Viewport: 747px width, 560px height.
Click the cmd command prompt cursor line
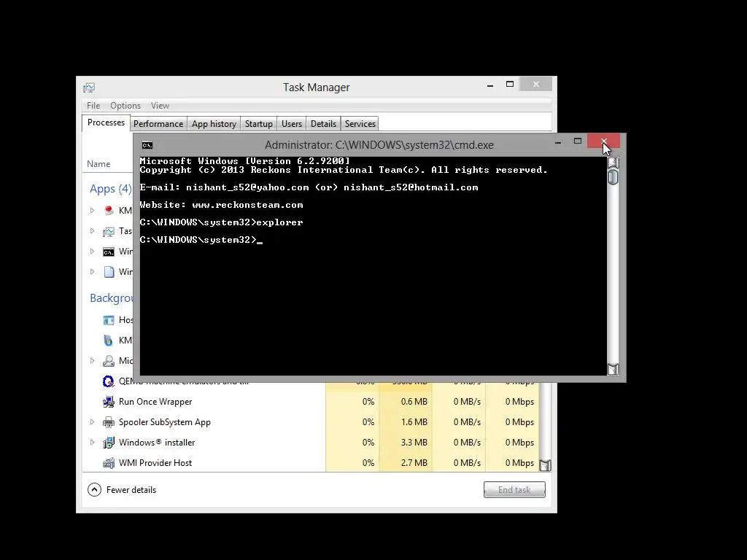[201, 240]
